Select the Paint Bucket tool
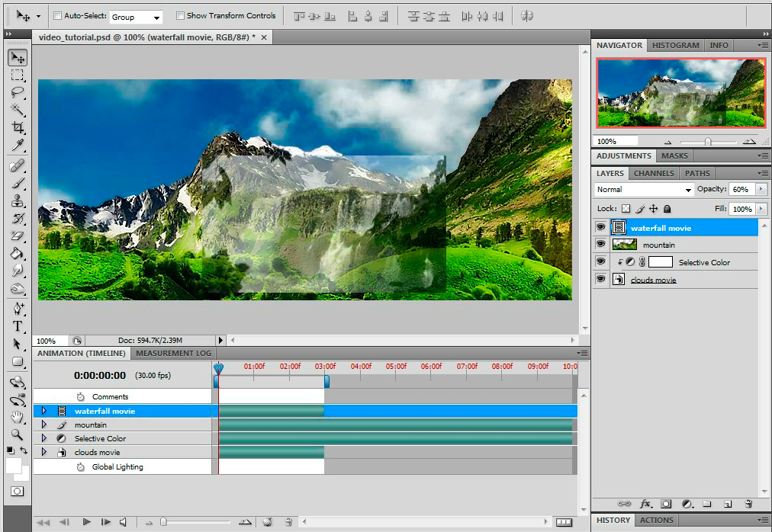The height and width of the screenshot is (532, 772). pyautogui.click(x=18, y=254)
